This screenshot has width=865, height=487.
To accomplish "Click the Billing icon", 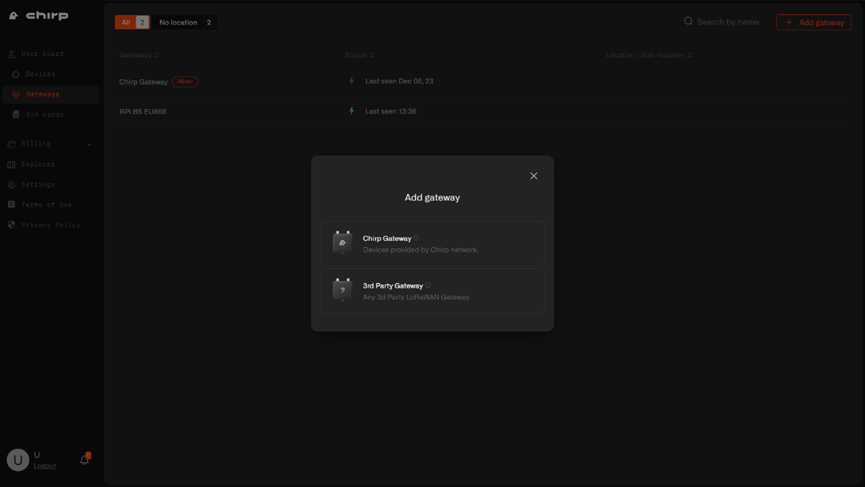I will 12,144.
